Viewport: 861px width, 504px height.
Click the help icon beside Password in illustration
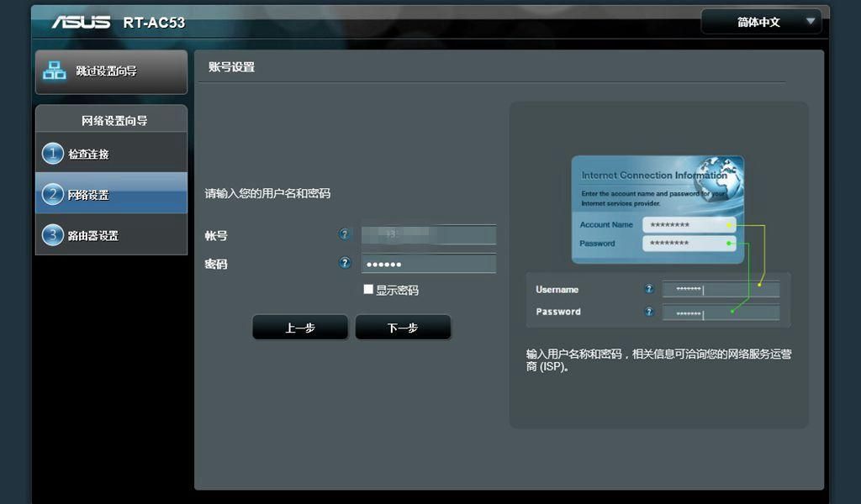[649, 312]
